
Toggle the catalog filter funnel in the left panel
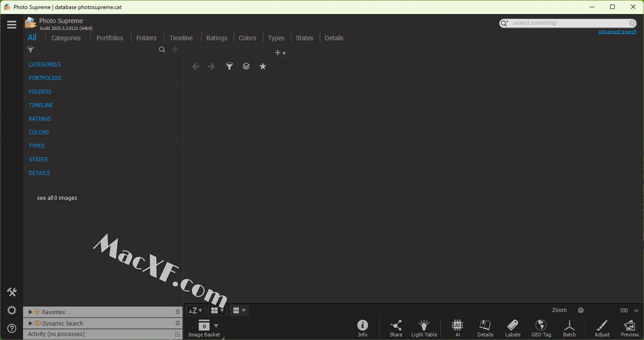coord(31,50)
